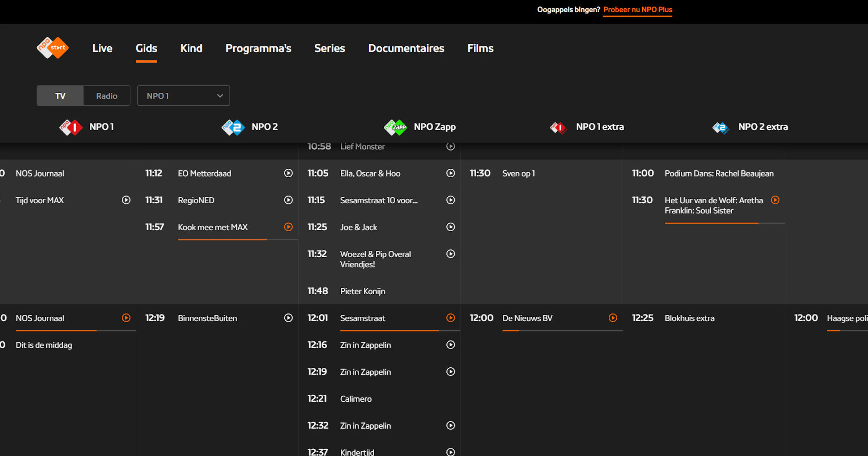Play Het Uur van de Wolf live
868x456 pixels.
775,200
